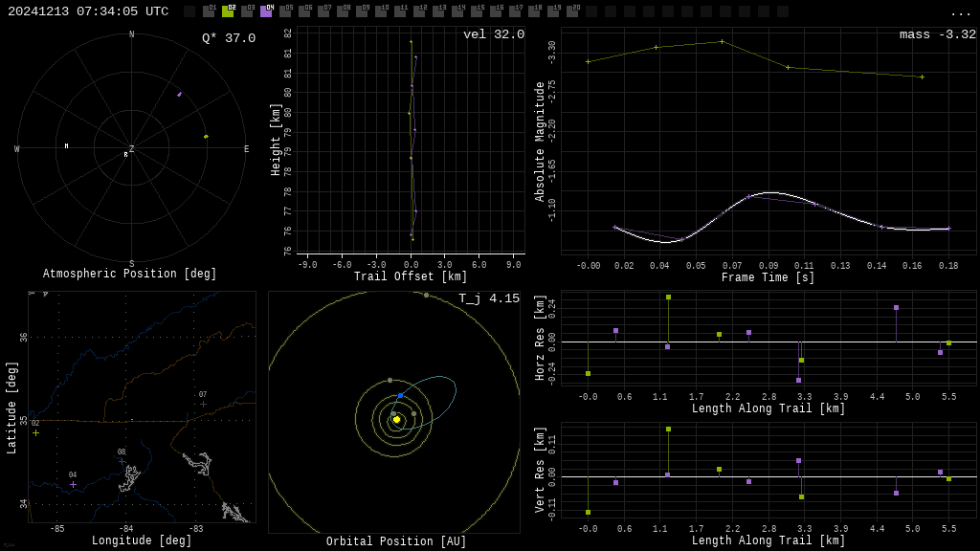Click the blue Earth dot on the orbit
The width and height of the screenshot is (980, 551).
point(400,395)
